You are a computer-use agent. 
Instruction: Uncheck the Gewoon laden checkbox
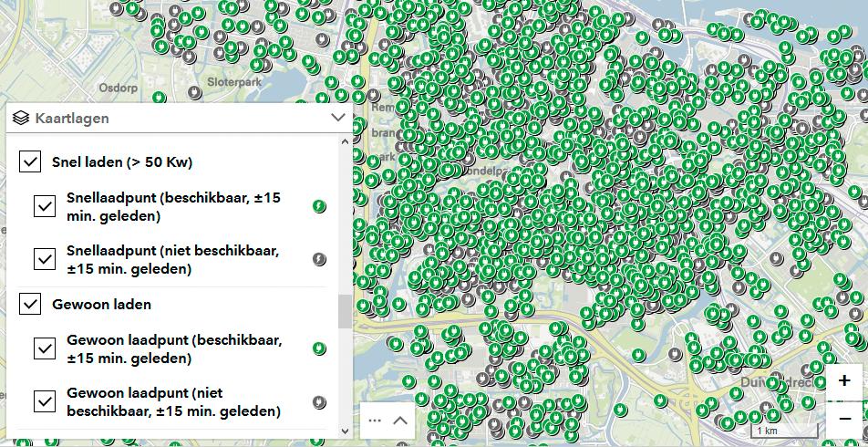tap(30, 304)
